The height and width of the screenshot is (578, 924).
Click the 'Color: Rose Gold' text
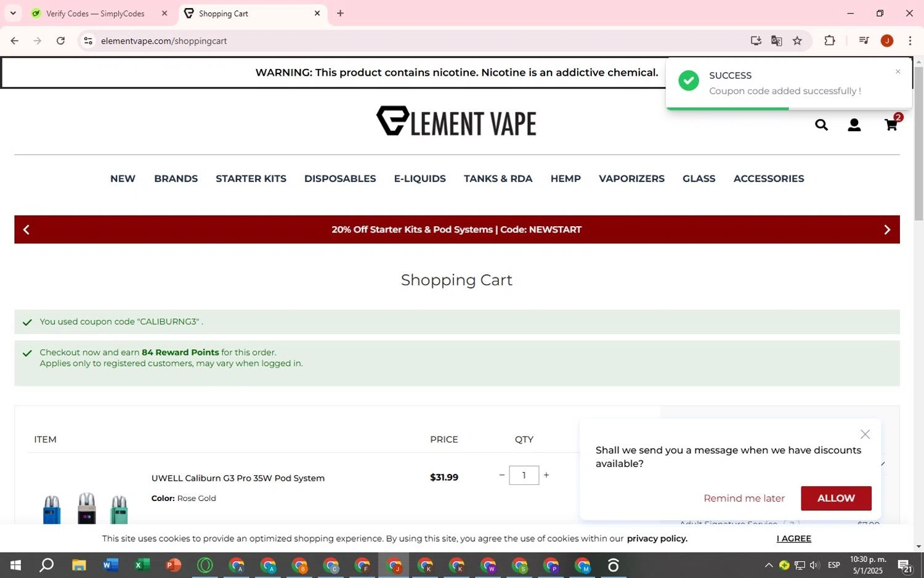(184, 498)
